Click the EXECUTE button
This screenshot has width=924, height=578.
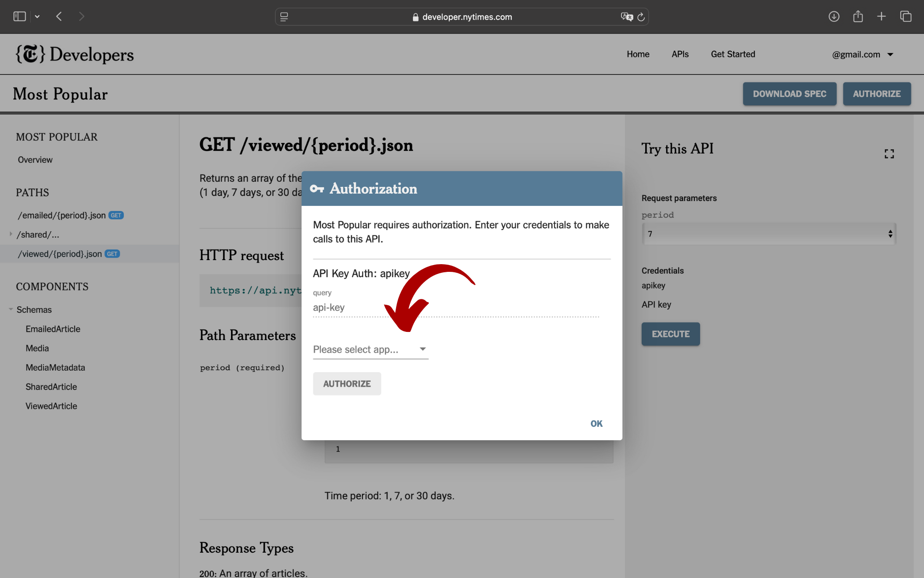670,334
